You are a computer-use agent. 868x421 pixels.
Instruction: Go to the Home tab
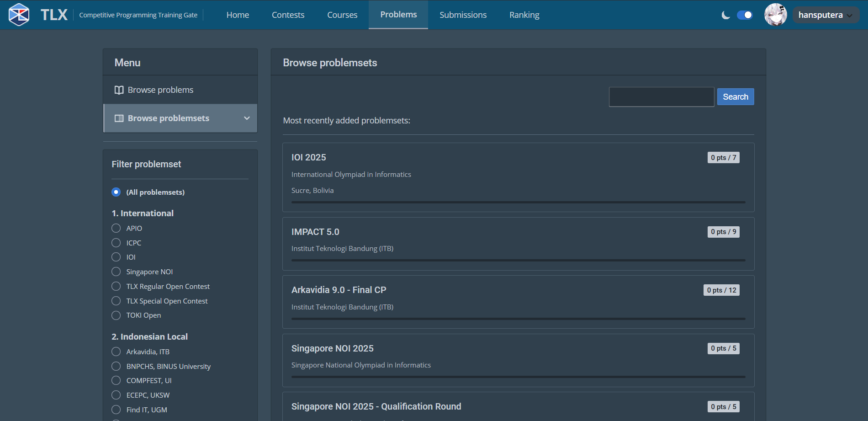tap(238, 15)
